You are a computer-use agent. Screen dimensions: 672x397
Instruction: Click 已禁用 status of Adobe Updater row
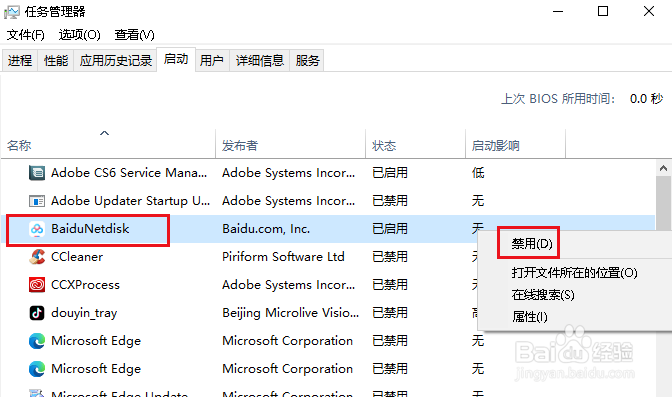pyautogui.click(x=390, y=201)
